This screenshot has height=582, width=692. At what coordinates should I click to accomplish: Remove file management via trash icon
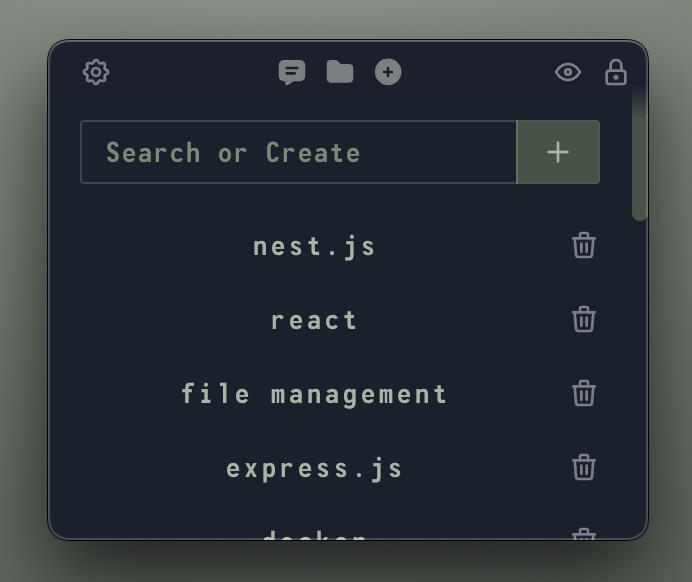point(584,393)
